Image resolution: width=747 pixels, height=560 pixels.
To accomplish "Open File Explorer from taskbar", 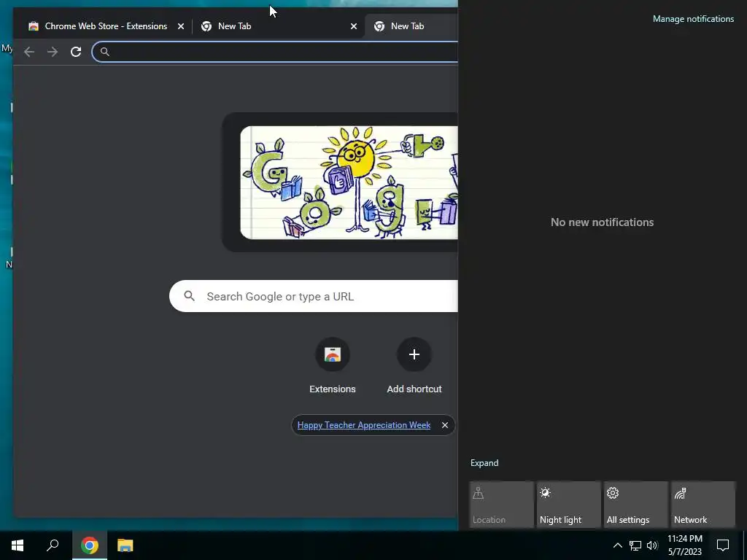I will click(x=125, y=545).
